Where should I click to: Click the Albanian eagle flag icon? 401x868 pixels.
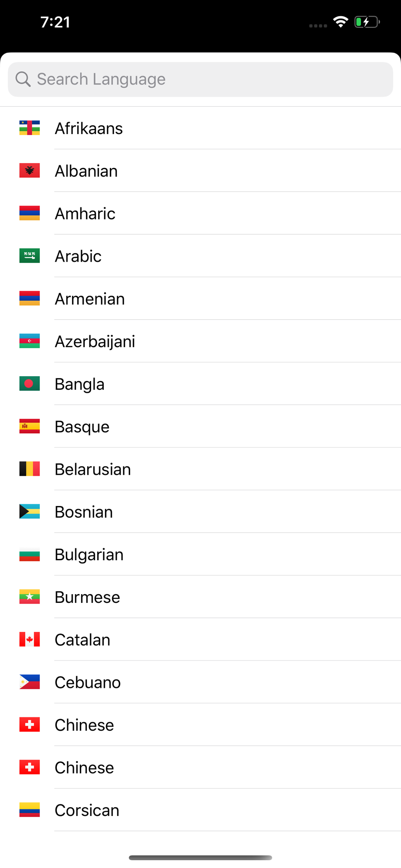(30, 171)
